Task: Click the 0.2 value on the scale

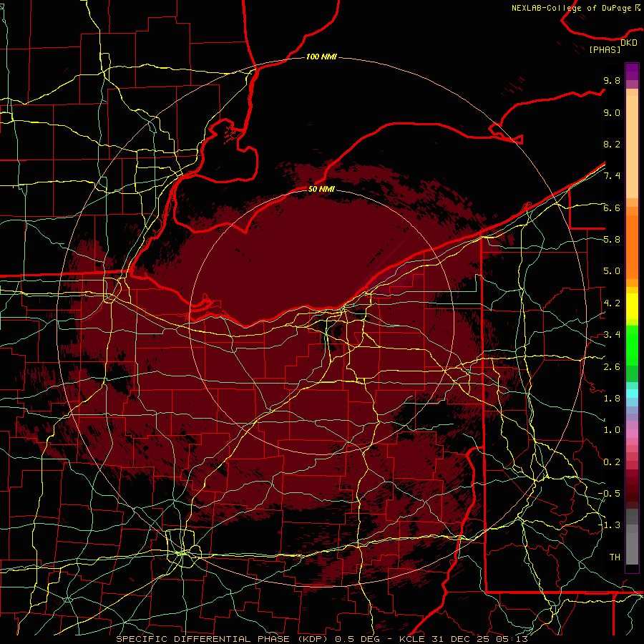Action: (612, 462)
